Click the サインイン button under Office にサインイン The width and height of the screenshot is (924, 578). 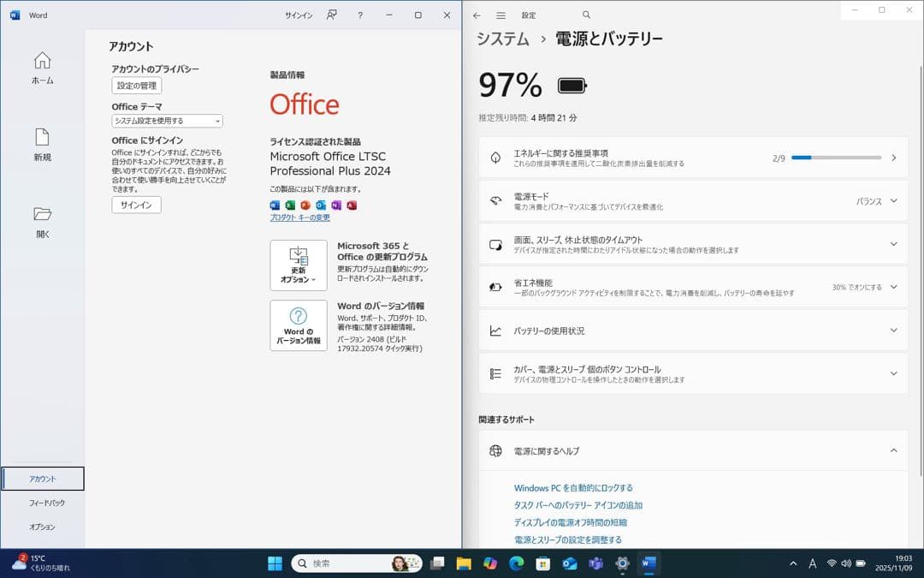pyautogui.click(x=135, y=205)
